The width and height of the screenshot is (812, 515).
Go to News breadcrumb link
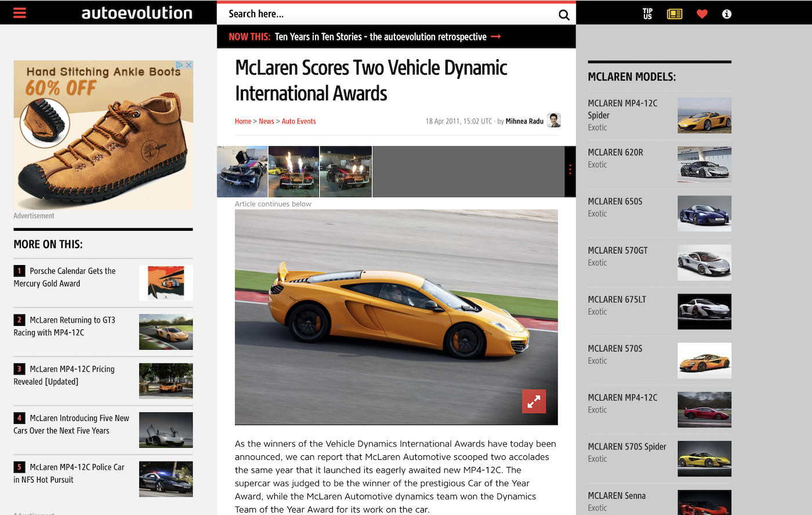pyautogui.click(x=266, y=121)
